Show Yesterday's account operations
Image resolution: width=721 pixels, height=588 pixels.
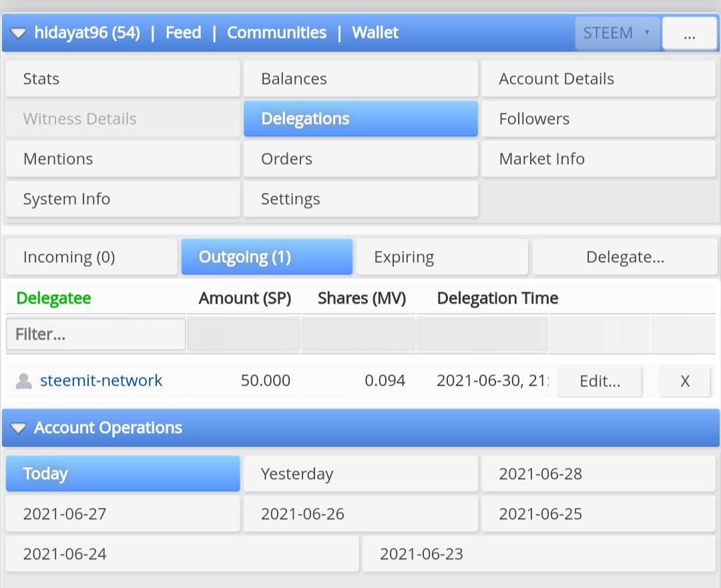(x=360, y=473)
